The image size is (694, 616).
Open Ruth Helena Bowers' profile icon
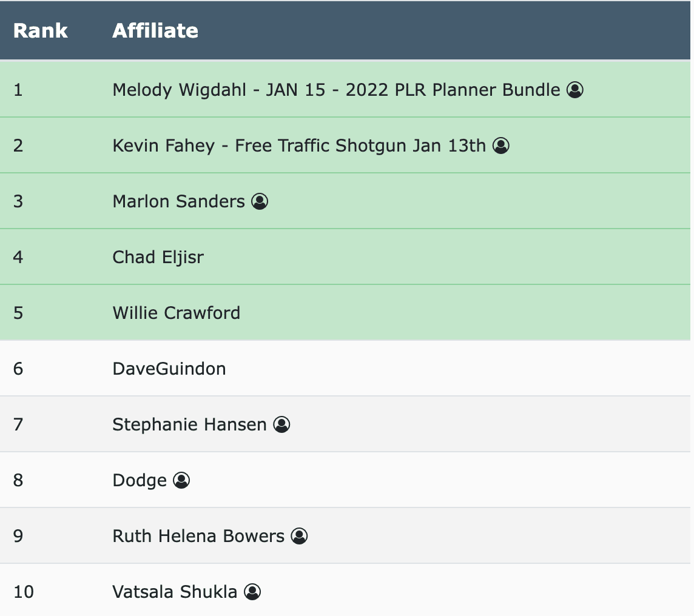[299, 536]
